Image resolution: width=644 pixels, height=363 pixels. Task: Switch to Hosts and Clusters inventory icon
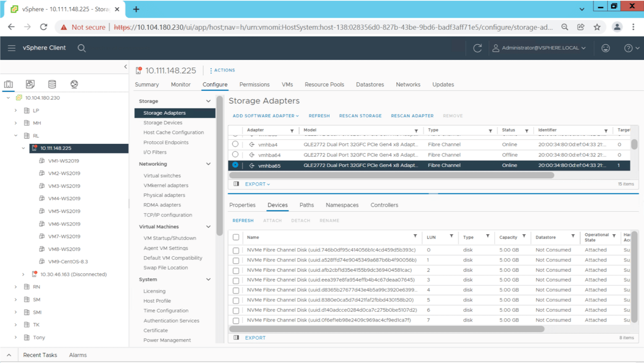pos(8,84)
